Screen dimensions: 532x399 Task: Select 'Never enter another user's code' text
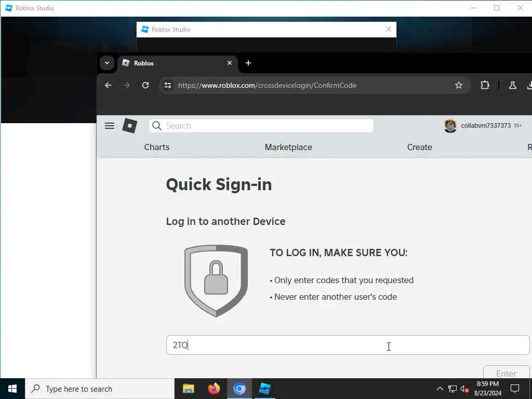pyautogui.click(x=336, y=297)
